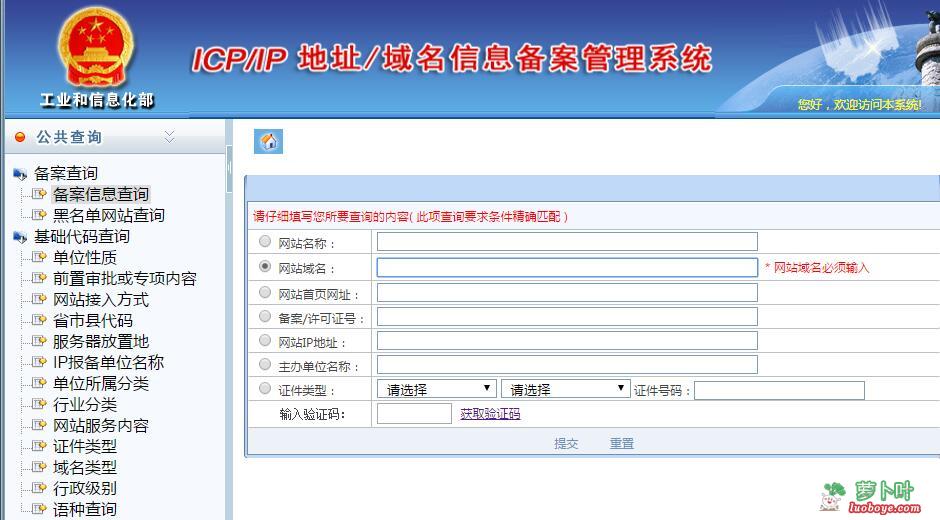
Task: Open 单位性质 code lookup
Action: click(85, 257)
